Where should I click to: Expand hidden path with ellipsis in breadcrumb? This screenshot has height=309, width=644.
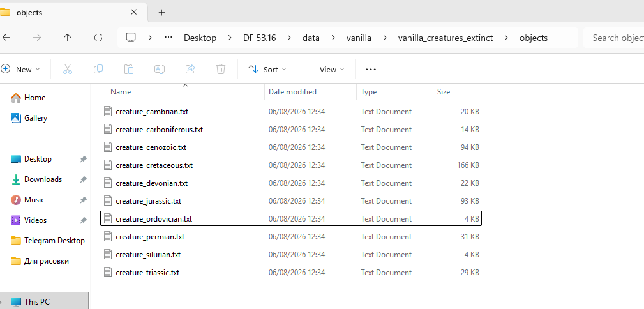(x=168, y=38)
